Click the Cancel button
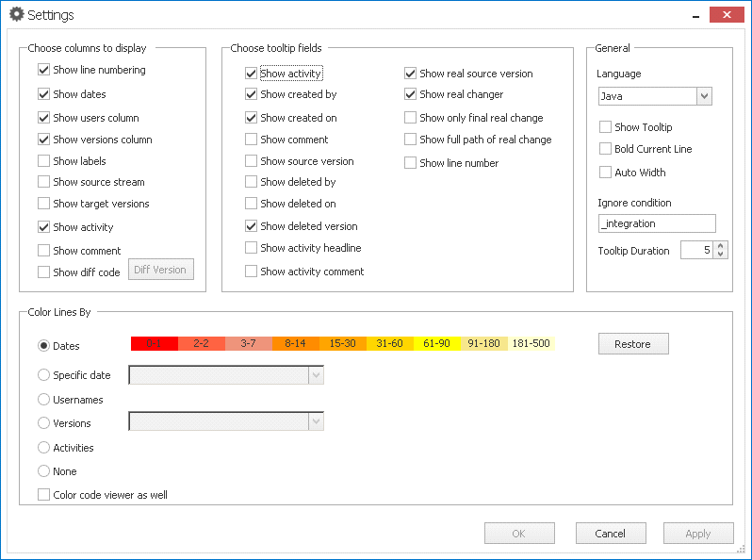 [x=611, y=534]
